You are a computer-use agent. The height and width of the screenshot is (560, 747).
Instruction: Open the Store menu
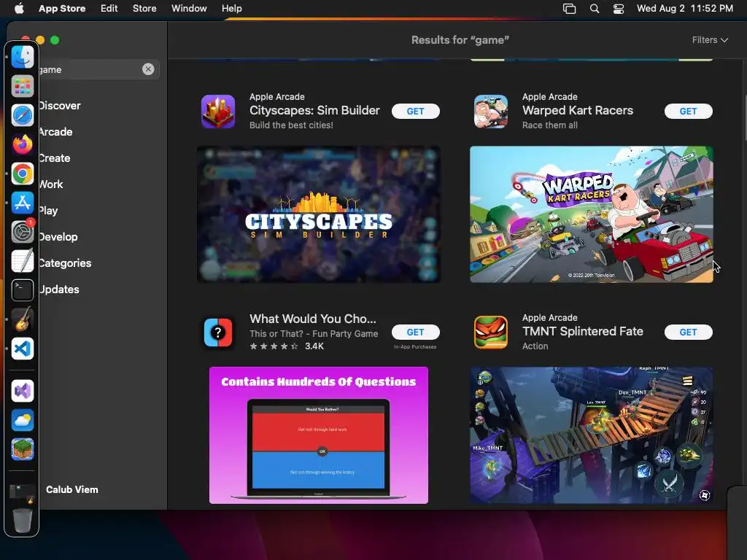pyautogui.click(x=144, y=8)
